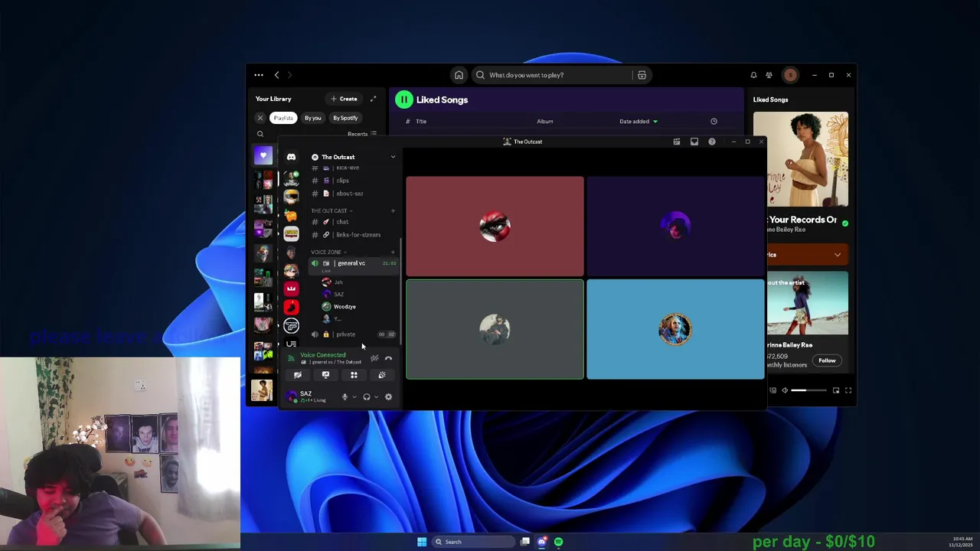Create channel in VOICE ZONE category
980x551 pixels.
pyautogui.click(x=393, y=252)
